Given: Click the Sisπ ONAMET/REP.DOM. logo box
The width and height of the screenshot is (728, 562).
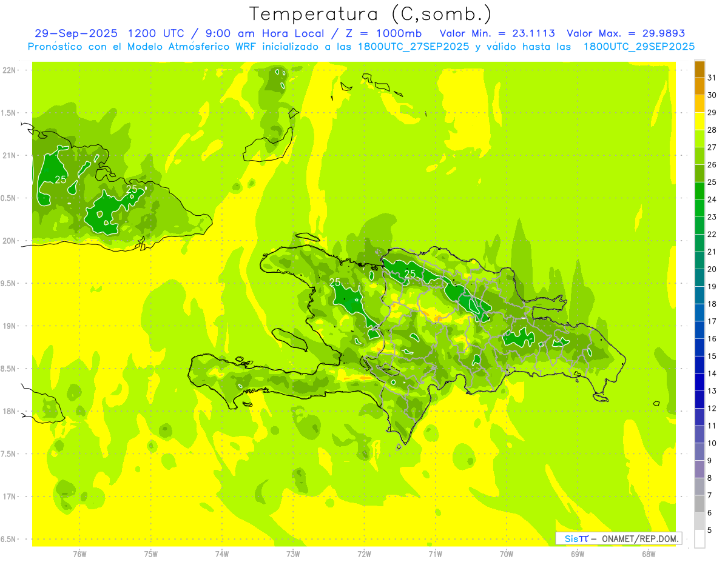Looking at the screenshot, I should [x=618, y=538].
